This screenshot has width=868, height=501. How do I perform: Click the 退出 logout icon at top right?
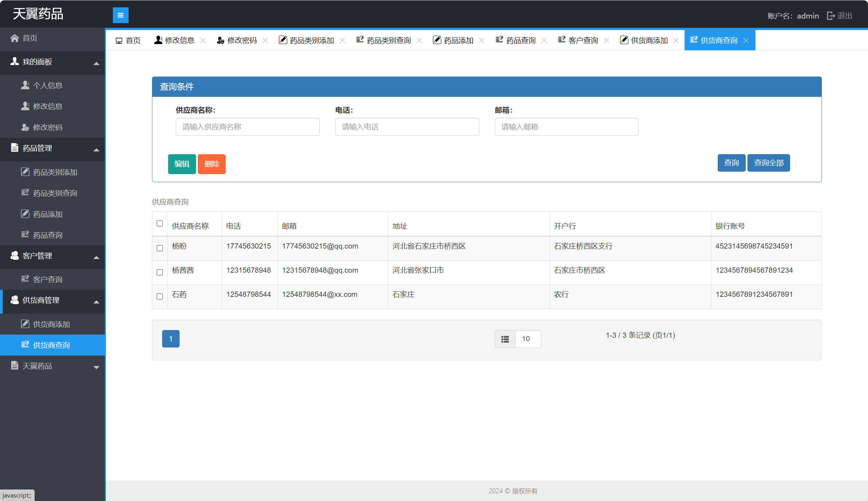point(831,15)
